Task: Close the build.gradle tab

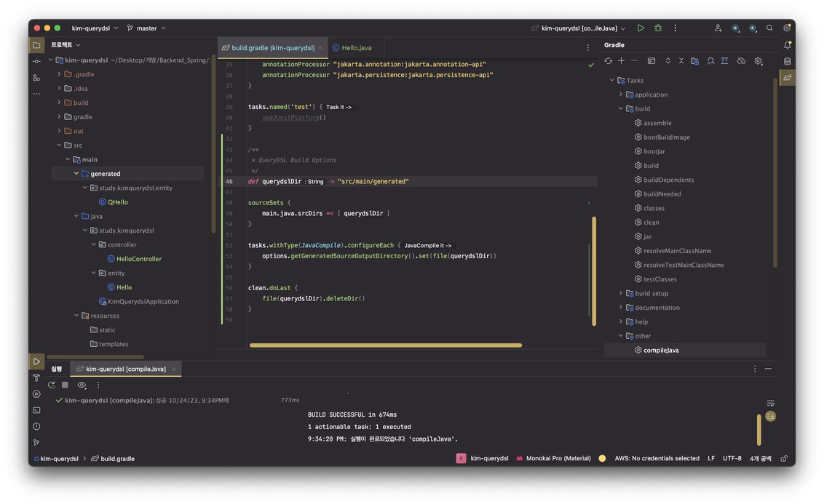Action: tap(320, 48)
